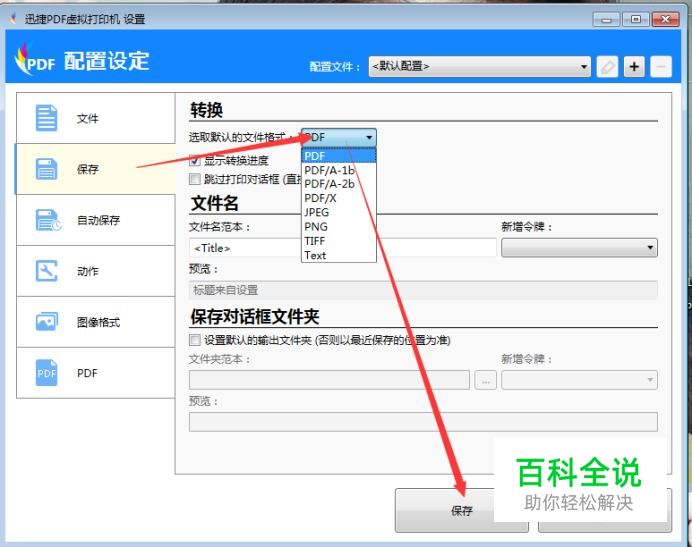The image size is (692, 547).
Task: Choose PDF/X format option
Action: pyautogui.click(x=338, y=198)
